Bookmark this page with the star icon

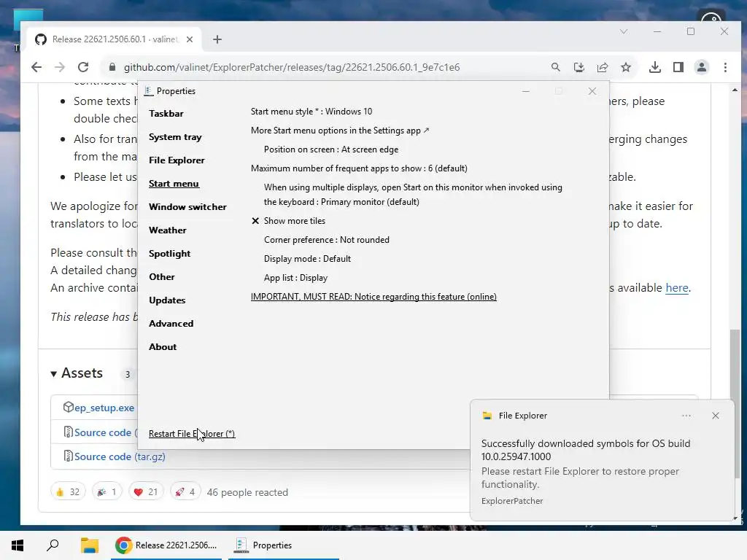(x=626, y=67)
